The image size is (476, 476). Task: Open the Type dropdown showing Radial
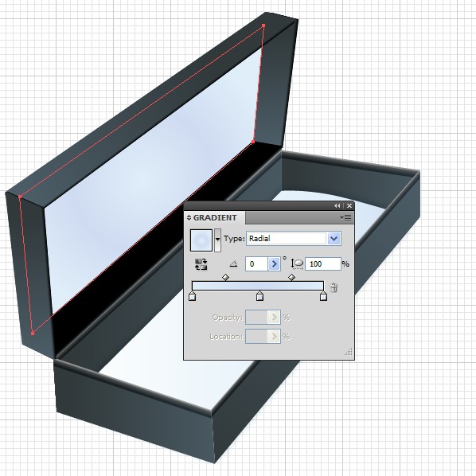point(294,238)
